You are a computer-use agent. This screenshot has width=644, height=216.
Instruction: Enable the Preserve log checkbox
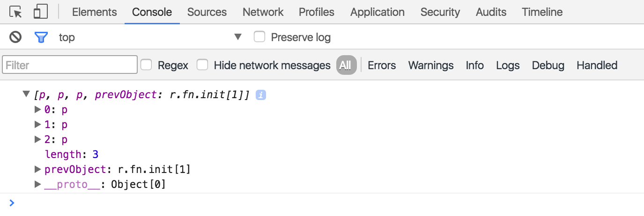click(259, 37)
